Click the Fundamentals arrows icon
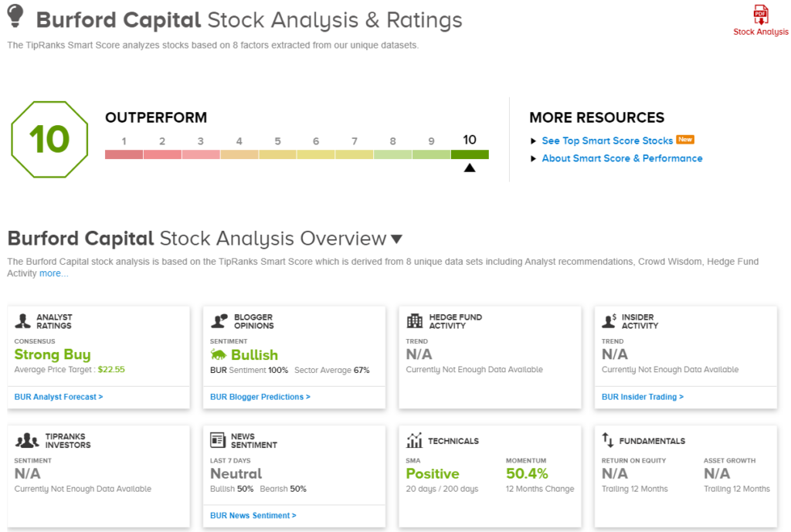791x532 pixels. point(607,441)
